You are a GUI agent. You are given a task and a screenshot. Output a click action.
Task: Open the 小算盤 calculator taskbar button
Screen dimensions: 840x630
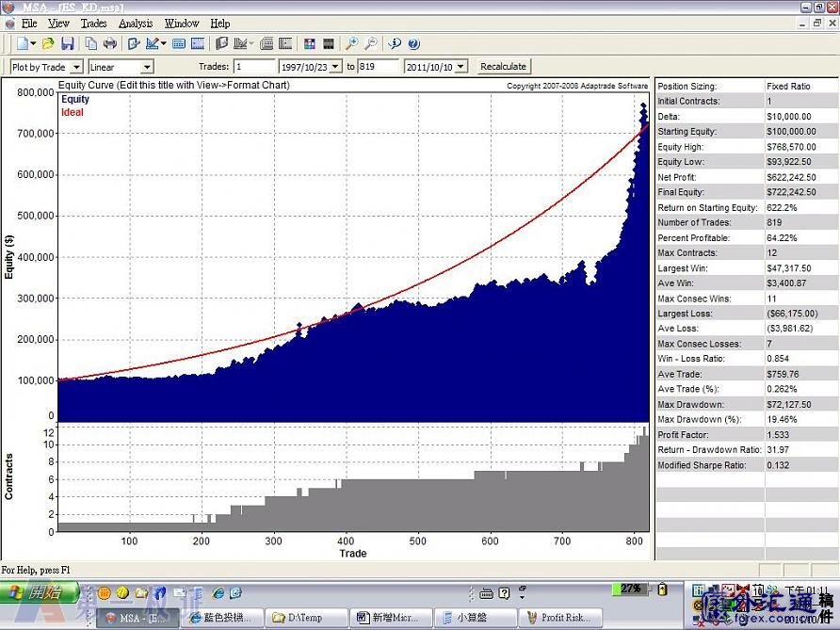(476, 618)
